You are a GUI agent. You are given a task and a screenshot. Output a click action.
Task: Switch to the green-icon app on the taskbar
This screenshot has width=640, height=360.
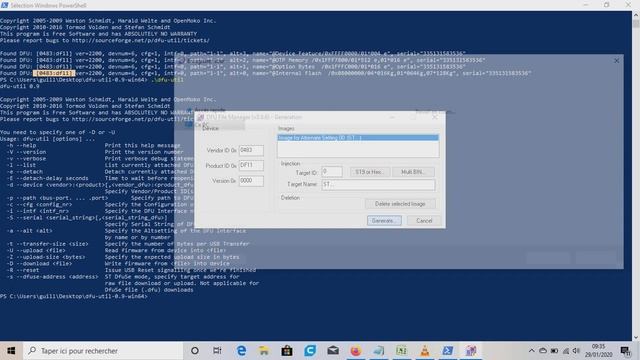(401, 351)
